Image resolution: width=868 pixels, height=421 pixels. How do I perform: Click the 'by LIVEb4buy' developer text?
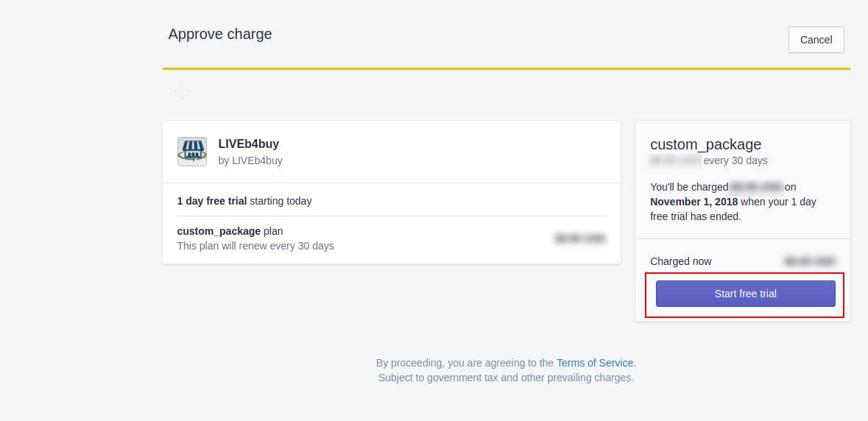(250, 160)
